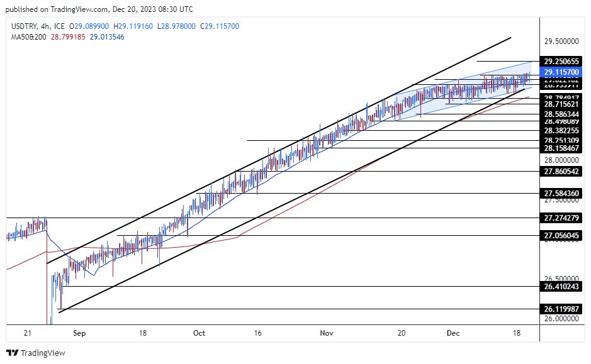Click the 27.584360 price level label

[x=561, y=194]
